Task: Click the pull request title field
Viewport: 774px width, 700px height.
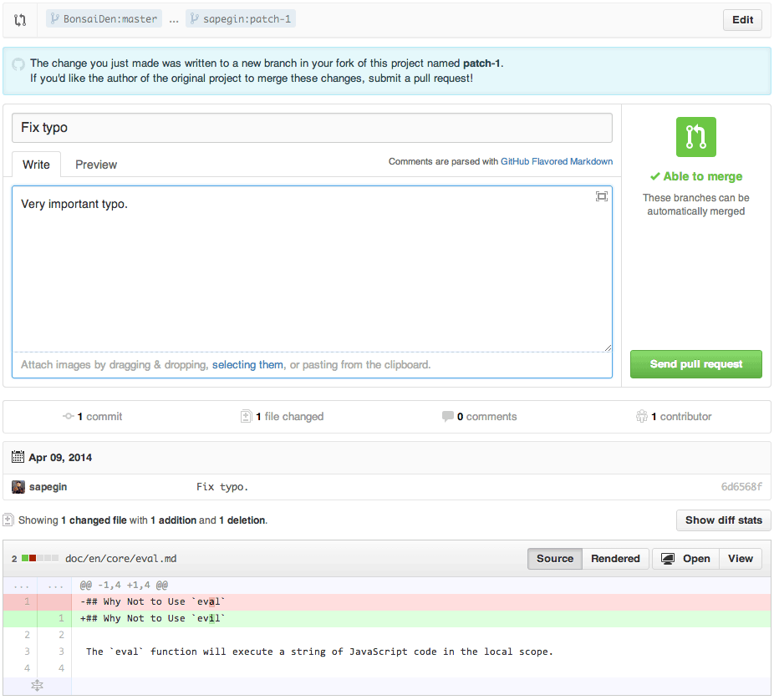Action: coord(309,127)
